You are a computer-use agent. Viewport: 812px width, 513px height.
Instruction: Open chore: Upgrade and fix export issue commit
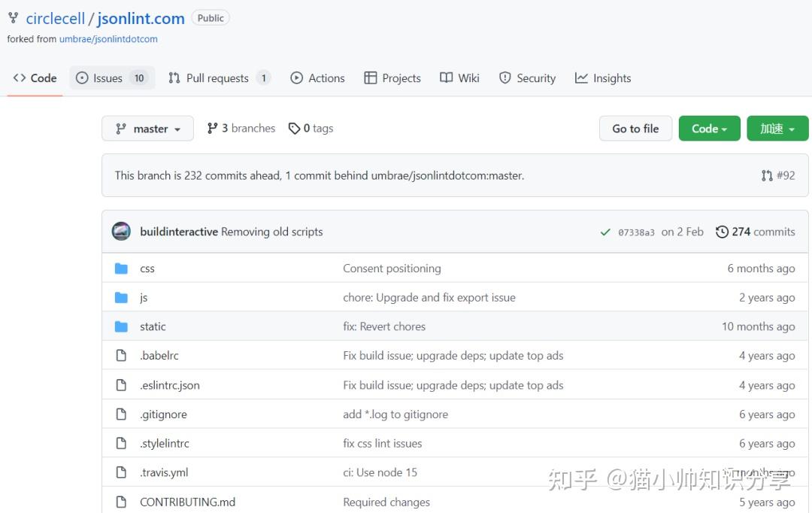[429, 297]
